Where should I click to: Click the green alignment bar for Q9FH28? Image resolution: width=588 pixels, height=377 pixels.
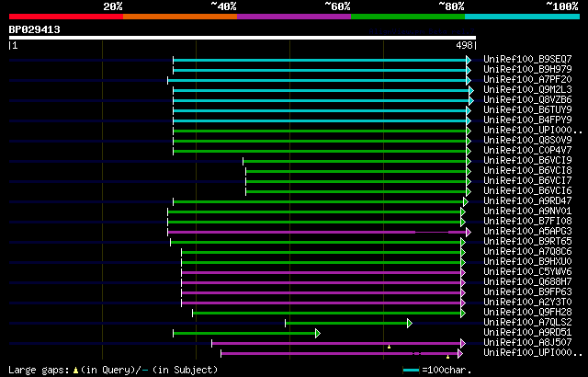pos(327,314)
